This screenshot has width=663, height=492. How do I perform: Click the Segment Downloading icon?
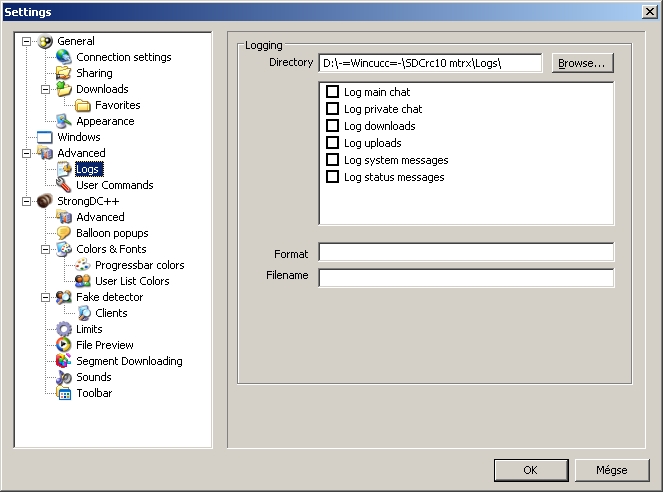coord(64,361)
